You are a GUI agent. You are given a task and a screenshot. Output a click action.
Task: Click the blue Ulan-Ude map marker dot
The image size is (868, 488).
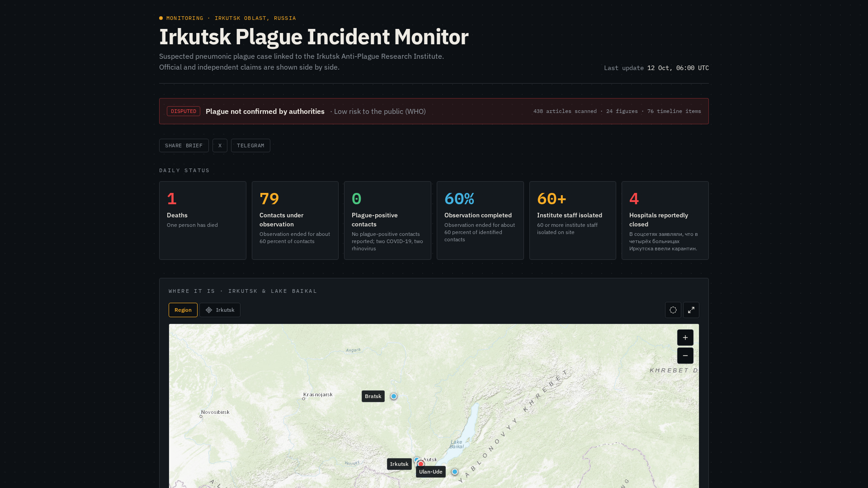tap(455, 472)
